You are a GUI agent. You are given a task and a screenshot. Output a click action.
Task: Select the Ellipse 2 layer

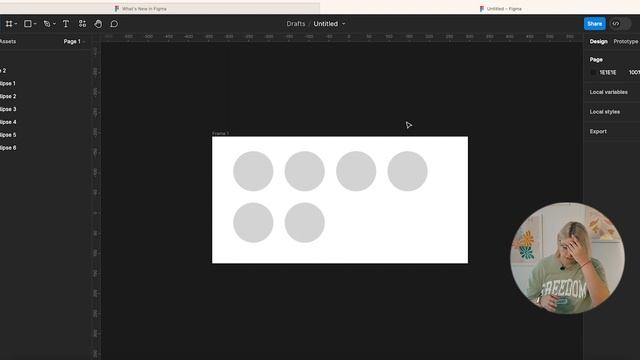8,96
